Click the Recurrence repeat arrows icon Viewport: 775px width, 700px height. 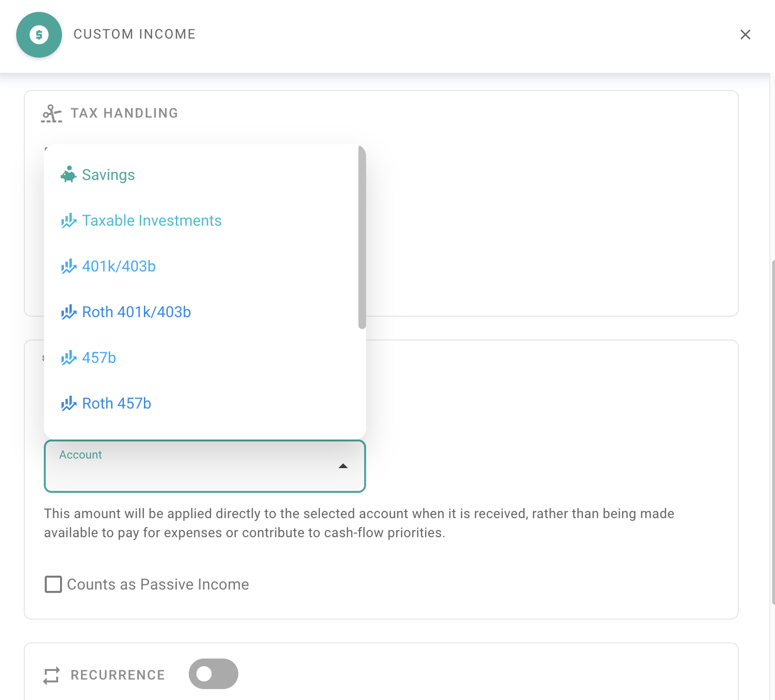tap(52, 674)
